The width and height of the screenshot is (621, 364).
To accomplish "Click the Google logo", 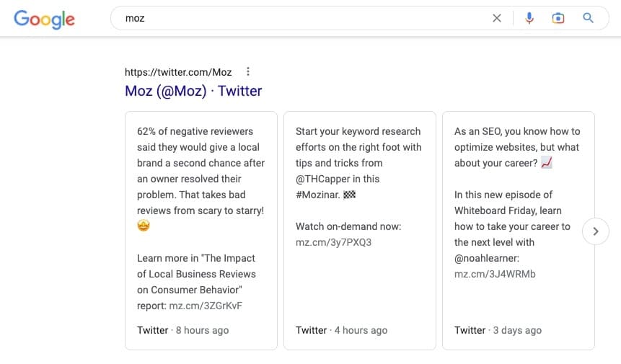I will (x=44, y=19).
